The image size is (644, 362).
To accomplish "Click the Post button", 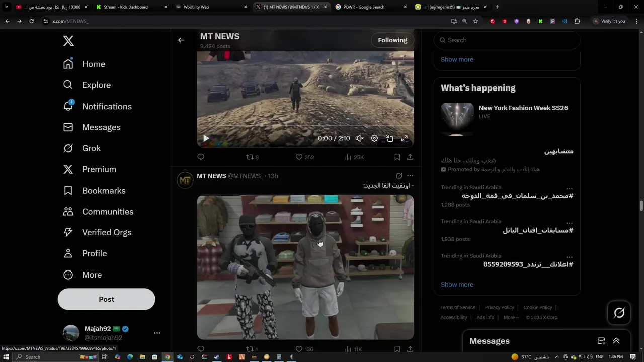I will 106,299.
